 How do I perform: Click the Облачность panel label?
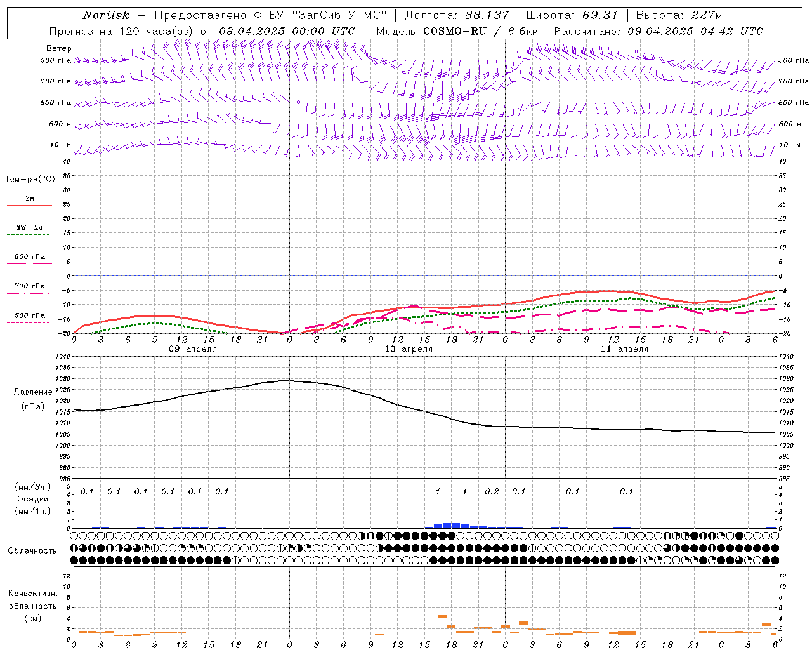32,551
